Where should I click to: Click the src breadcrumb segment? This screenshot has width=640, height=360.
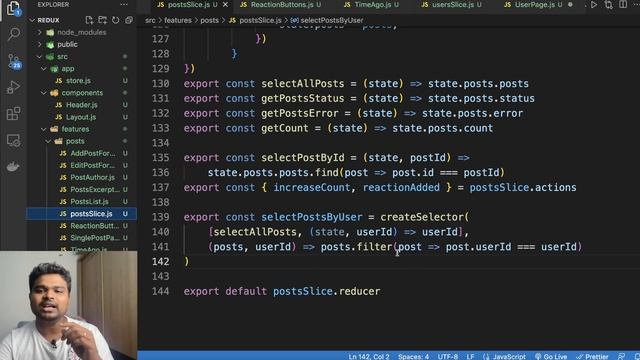coord(150,20)
